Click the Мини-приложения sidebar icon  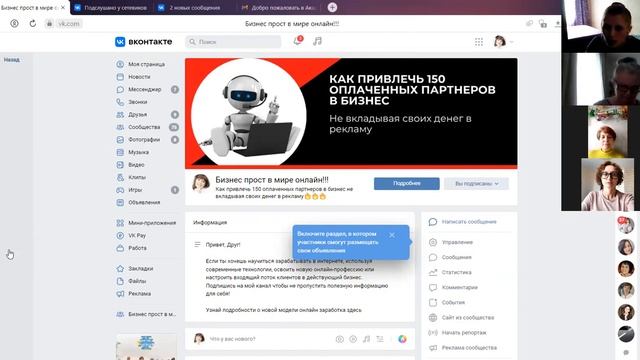tap(120, 223)
